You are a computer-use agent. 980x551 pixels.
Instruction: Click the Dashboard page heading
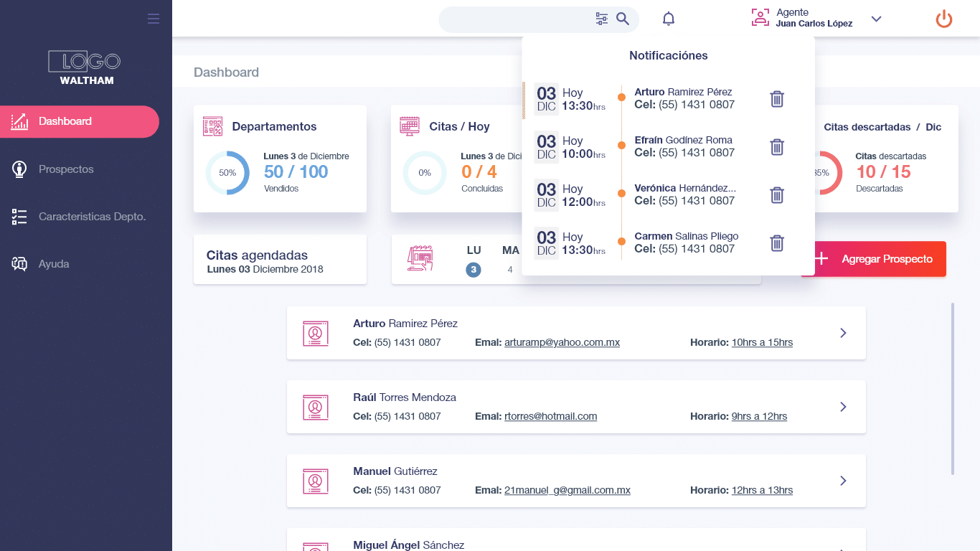pyautogui.click(x=226, y=72)
